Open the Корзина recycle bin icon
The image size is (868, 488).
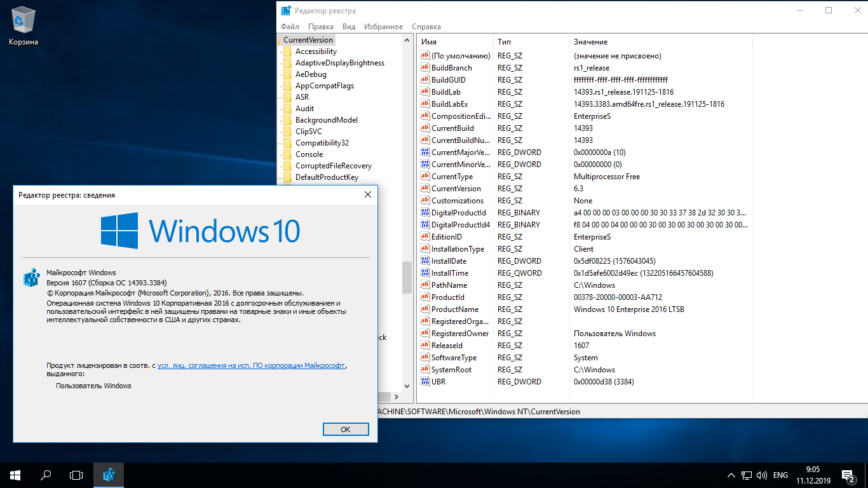(24, 25)
